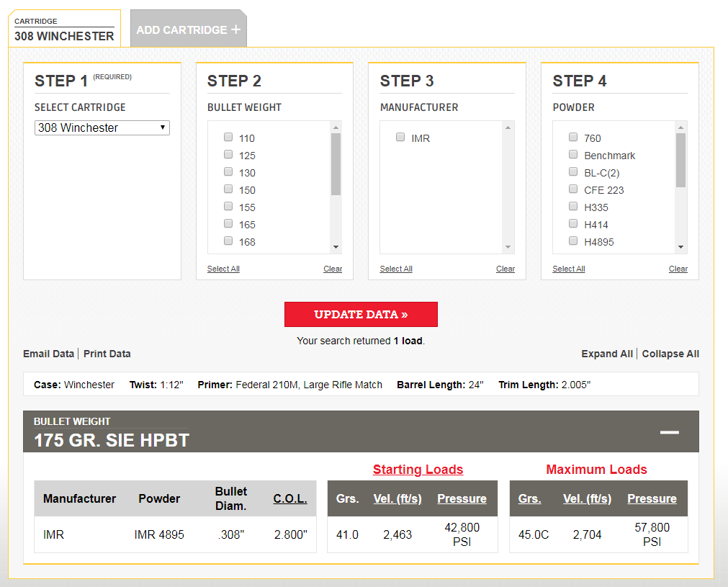Check the 150 bullet weight box
Screen dimensions: 728x587
click(x=228, y=189)
